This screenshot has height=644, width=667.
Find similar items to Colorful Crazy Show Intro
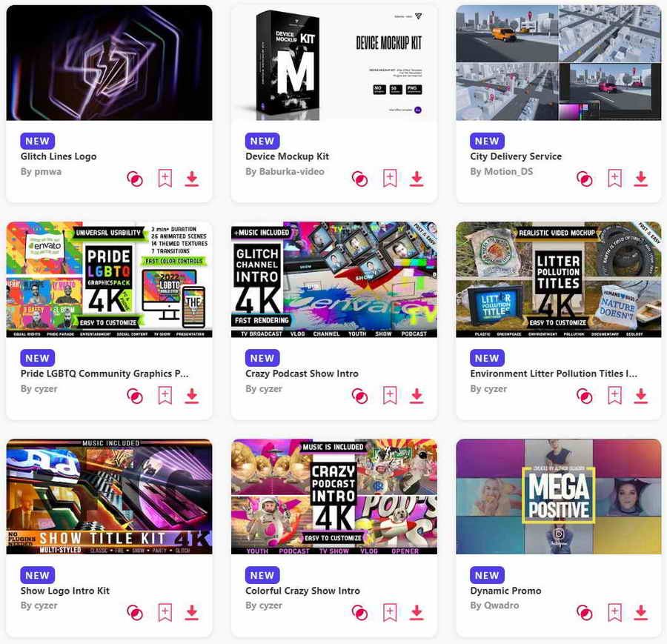pos(359,613)
